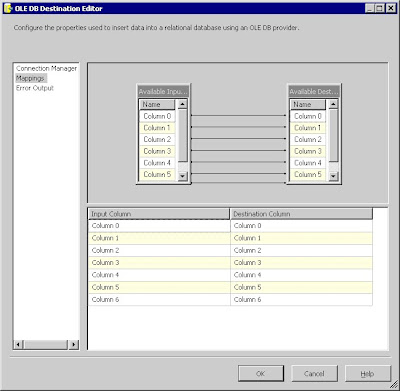
Task: Click Name header in Available Input box
Action: [157, 104]
